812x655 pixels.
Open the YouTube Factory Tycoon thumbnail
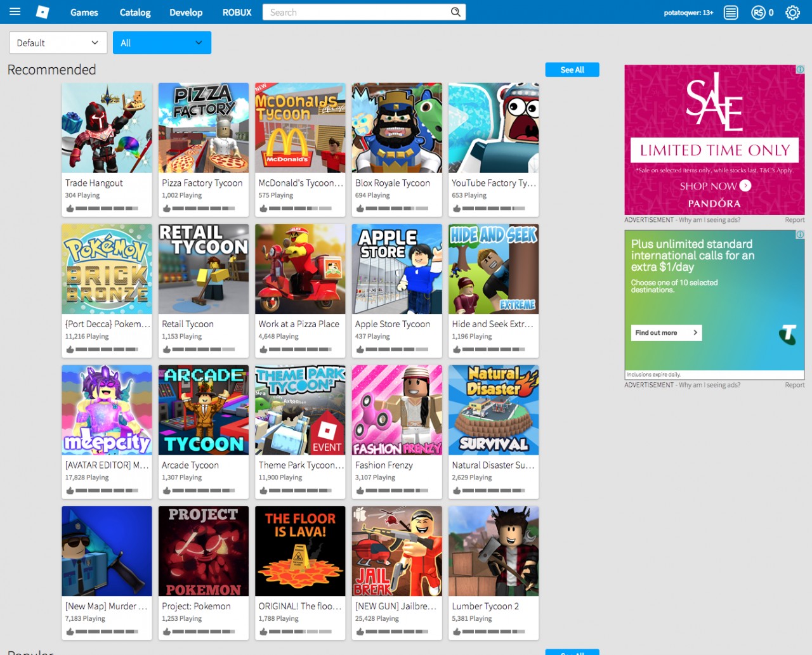click(x=494, y=128)
